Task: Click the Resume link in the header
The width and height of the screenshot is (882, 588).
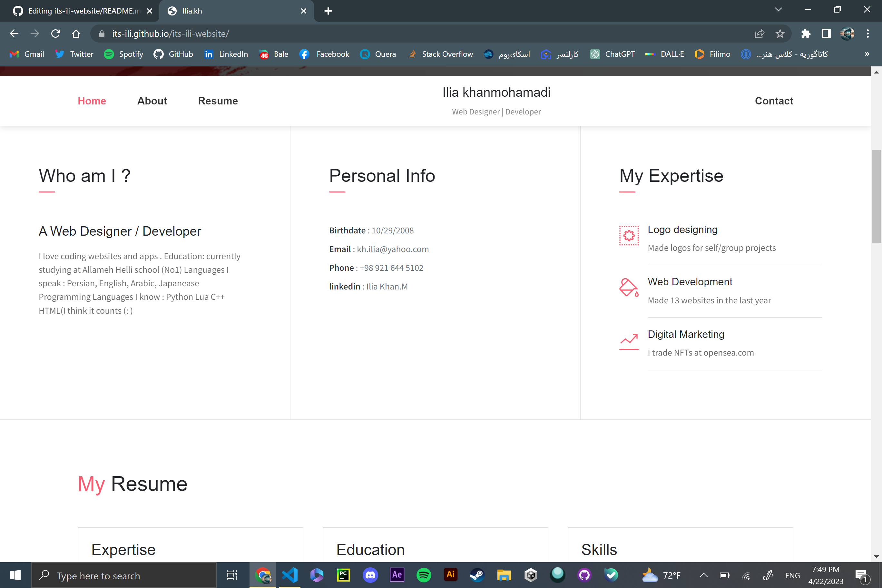Action: tap(218, 101)
